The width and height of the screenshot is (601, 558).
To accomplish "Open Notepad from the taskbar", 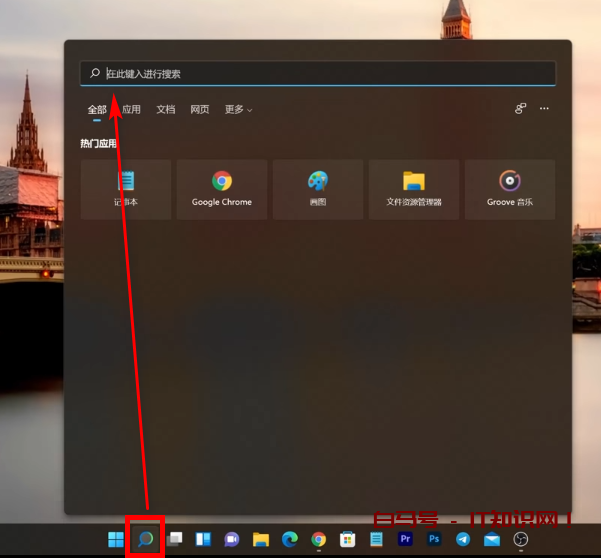I will click(376, 539).
